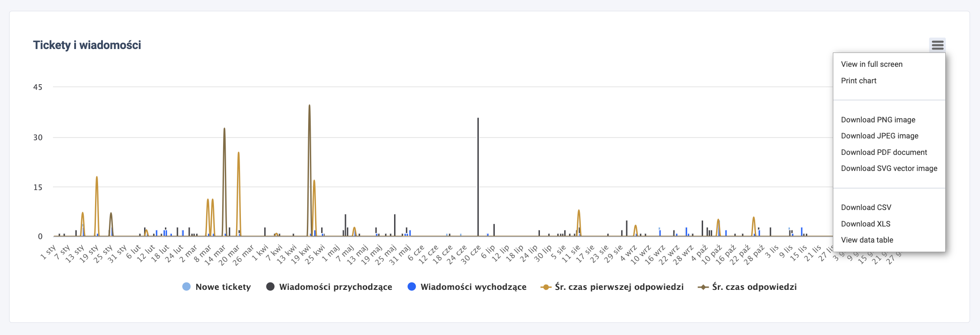Screen dimensions: 980x335
Task: Toggle the Wiadomości przychodzące legend series
Action: click(x=335, y=287)
